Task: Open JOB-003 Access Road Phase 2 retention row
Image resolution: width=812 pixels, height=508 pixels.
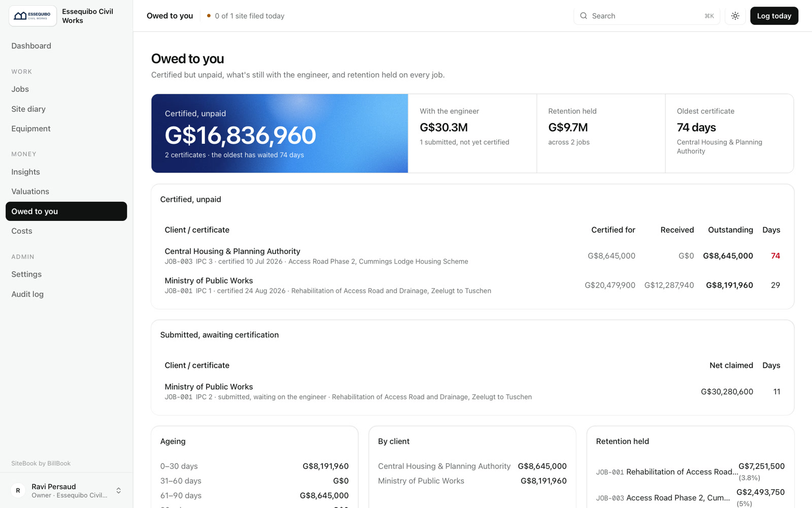Action: (690, 498)
